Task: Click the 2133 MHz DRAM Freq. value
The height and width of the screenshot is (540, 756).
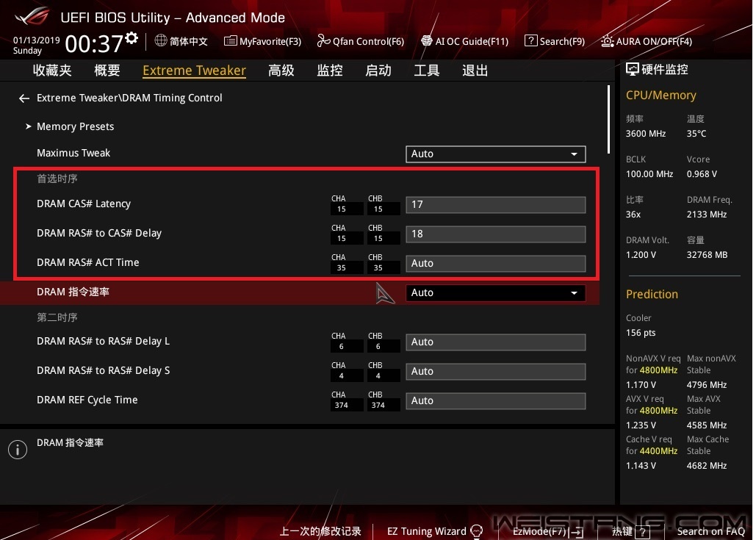Action: coord(706,215)
